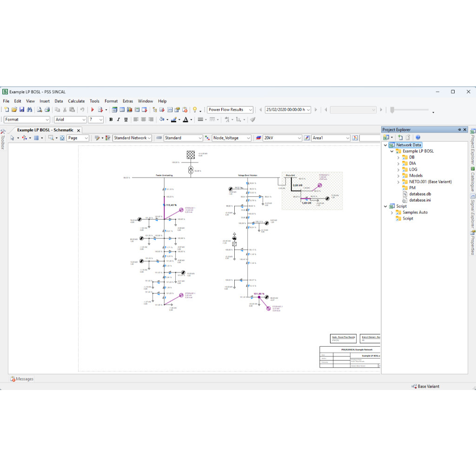The image size is (476, 476).
Task: Click the time slider handle in toolbar
Action: tap(392, 110)
